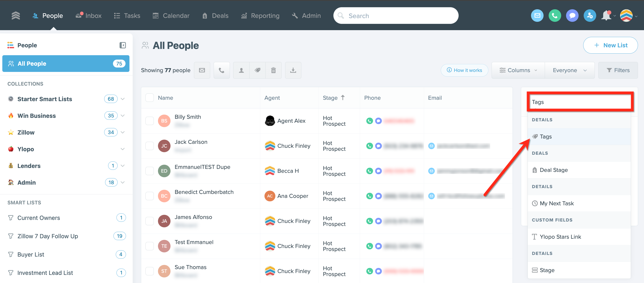This screenshot has height=283, width=644.
Task: Open the notifications bell
Action: click(606, 16)
